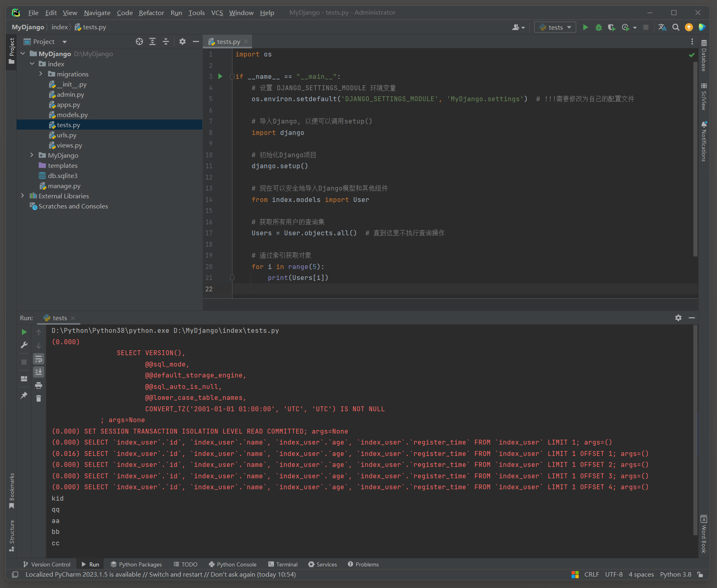The width and height of the screenshot is (717, 588).
Task: Select views.py in project tree
Action: [x=69, y=145]
